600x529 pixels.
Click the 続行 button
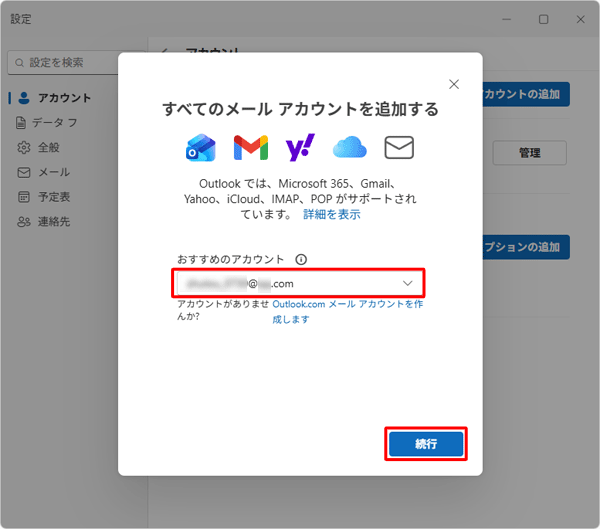pyautogui.click(x=426, y=444)
